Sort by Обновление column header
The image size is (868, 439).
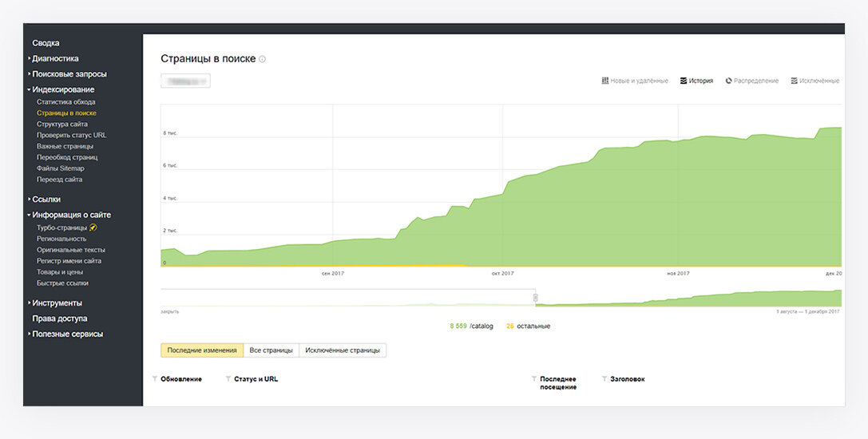click(x=181, y=379)
